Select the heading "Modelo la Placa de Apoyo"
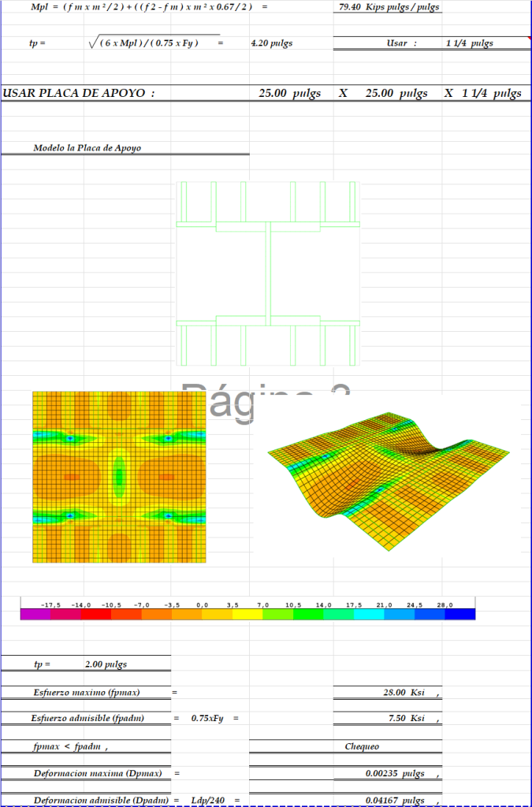The image size is (532, 807). [87, 147]
